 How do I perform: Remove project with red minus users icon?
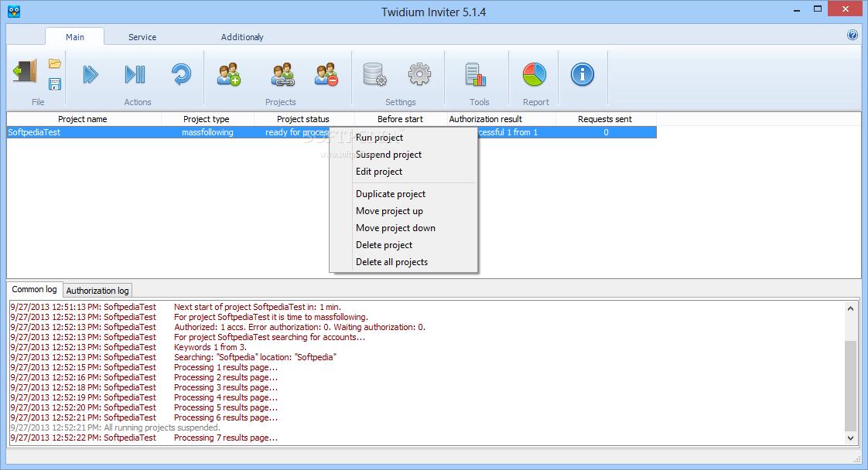[326, 74]
